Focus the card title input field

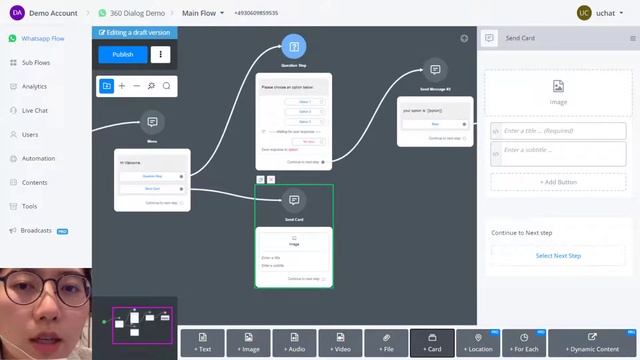pyautogui.click(x=558, y=131)
